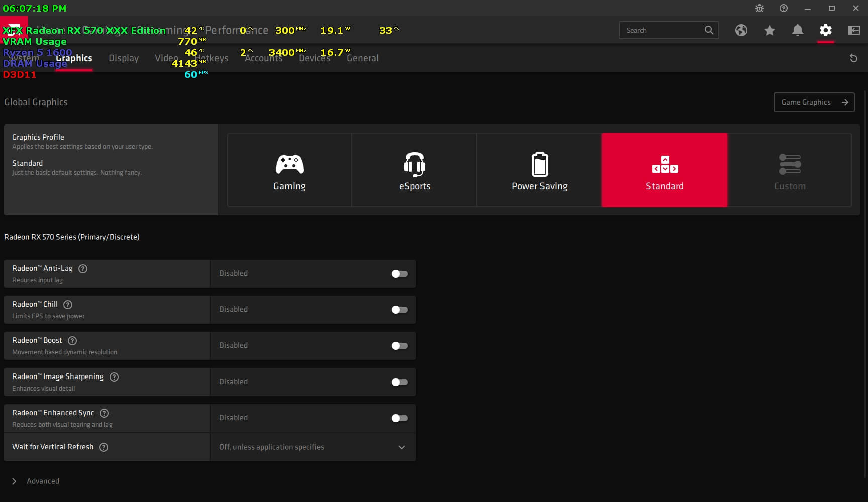Open the web browser globe icon

pyautogui.click(x=741, y=30)
